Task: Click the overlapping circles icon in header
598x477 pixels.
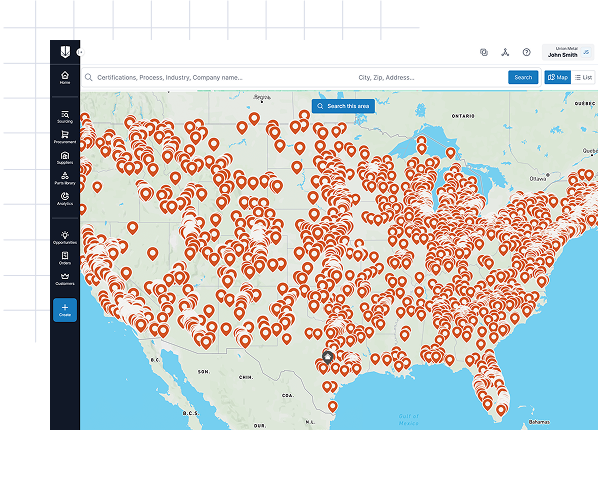Action: pos(484,52)
